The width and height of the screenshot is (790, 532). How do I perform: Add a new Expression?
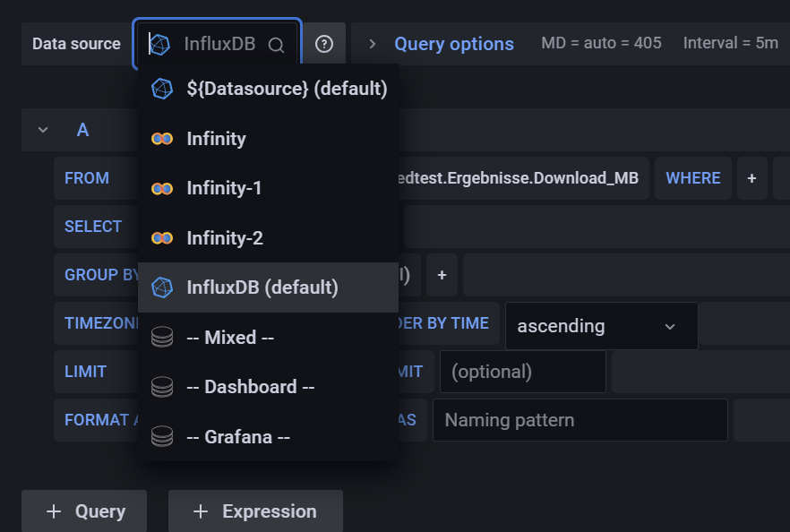pos(255,511)
